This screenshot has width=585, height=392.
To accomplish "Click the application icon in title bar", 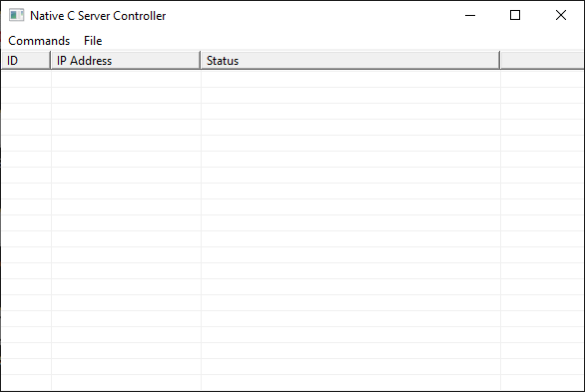I will 16,15.
